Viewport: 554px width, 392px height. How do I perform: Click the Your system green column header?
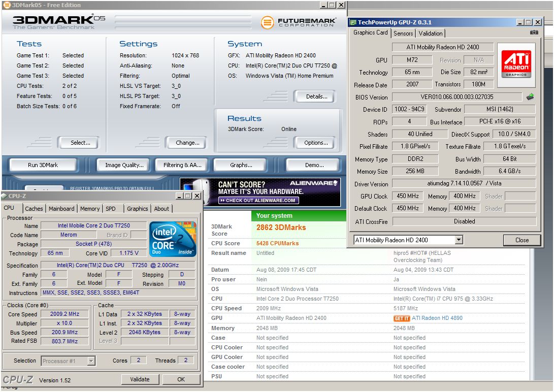(299, 216)
